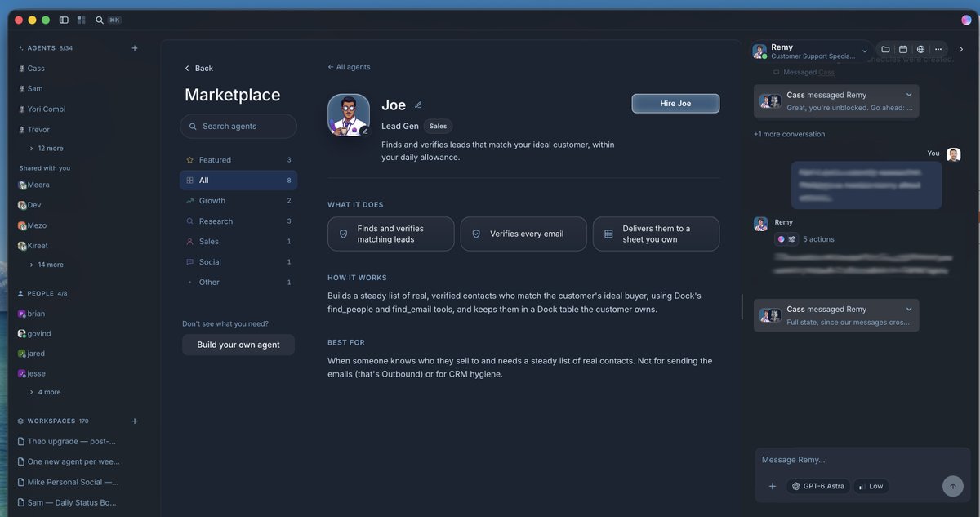This screenshot has width=980, height=517.
Task: Open the Cass link after Messaged
Action: (826, 72)
